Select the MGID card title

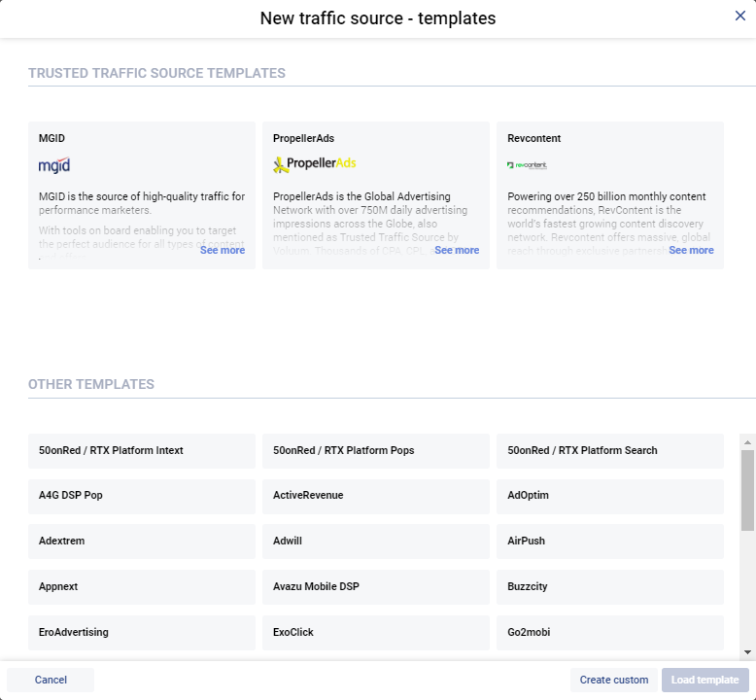tap(52, 138)
